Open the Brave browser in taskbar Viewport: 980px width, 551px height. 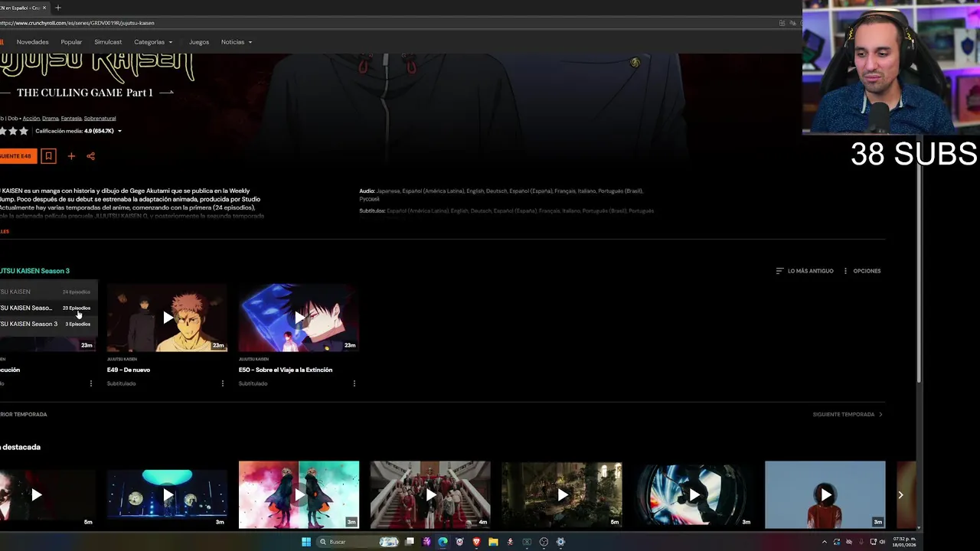point(476,542)
